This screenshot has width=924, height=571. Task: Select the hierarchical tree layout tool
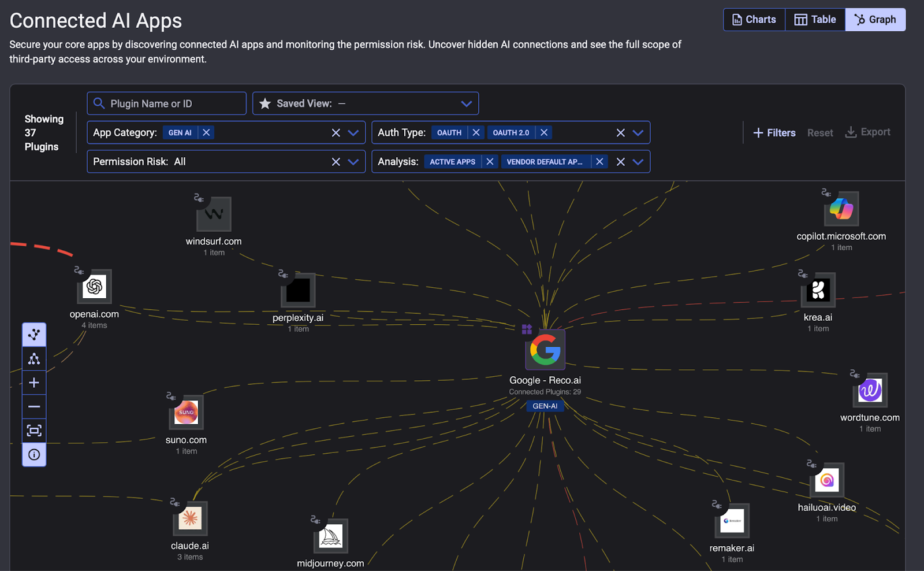(x=34, y=359)
